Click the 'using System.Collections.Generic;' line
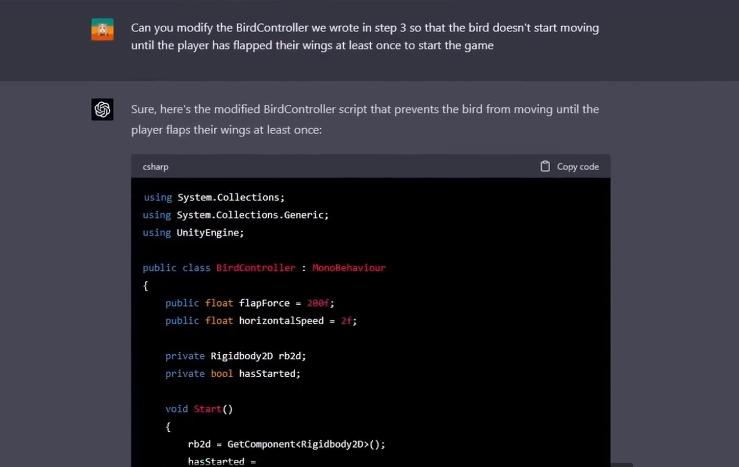This screenshot has width=739, height=467. (235, 214)
